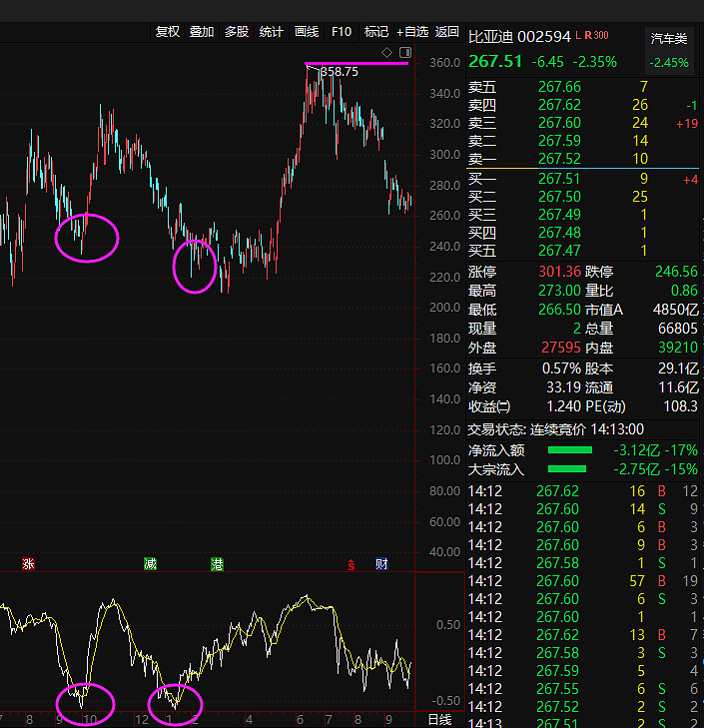Click the 最高 value 273.00
Viewport: 704px width, 728px height.
tap(559, 291)
